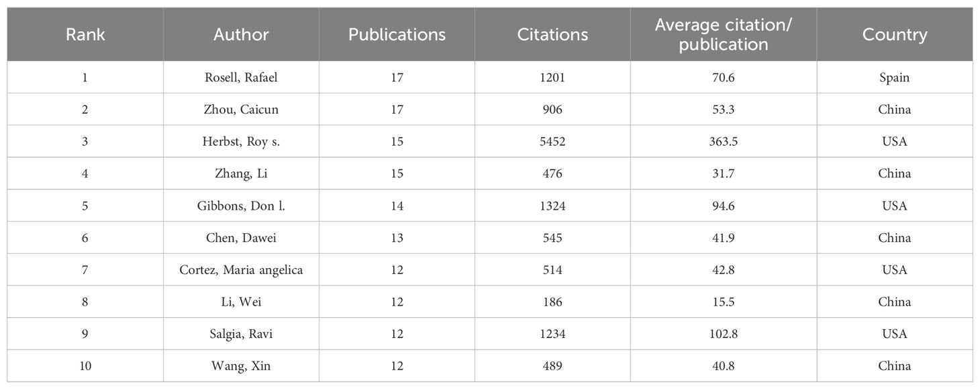Viewport: 980px width, 389px height.
Task: Click the Salgia, Ravi author cell
Action: [x=241, y=334]
